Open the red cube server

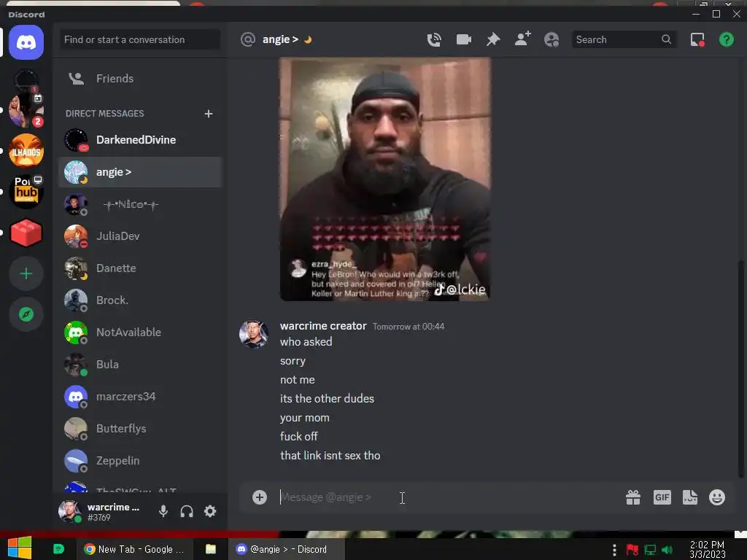(x=26, y=233)
